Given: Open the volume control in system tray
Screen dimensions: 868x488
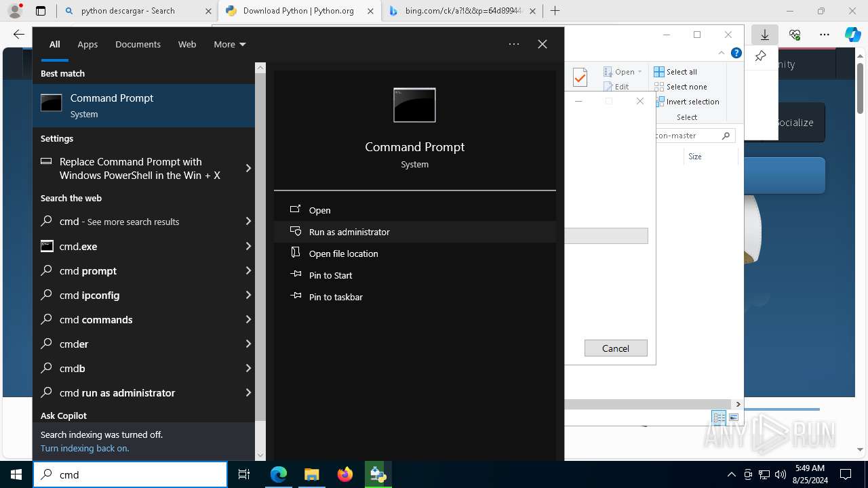Looking at the screenshot, I should point(781,474).
